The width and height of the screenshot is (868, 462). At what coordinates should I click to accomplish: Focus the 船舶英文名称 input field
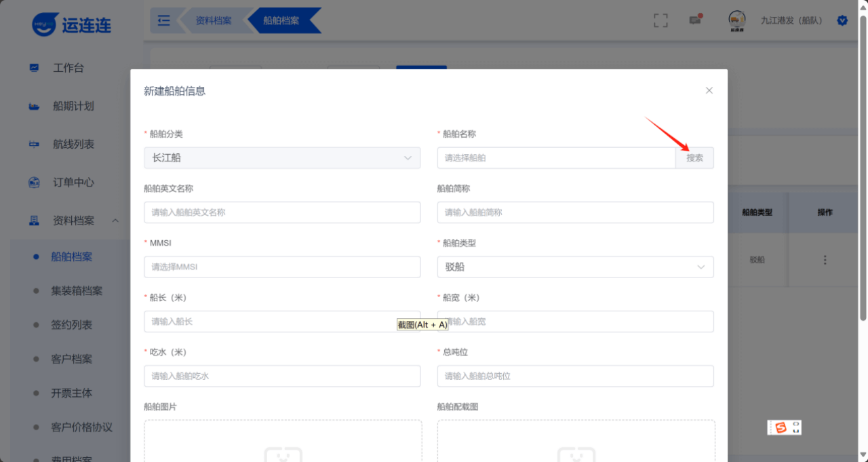(x=282, y=212)
